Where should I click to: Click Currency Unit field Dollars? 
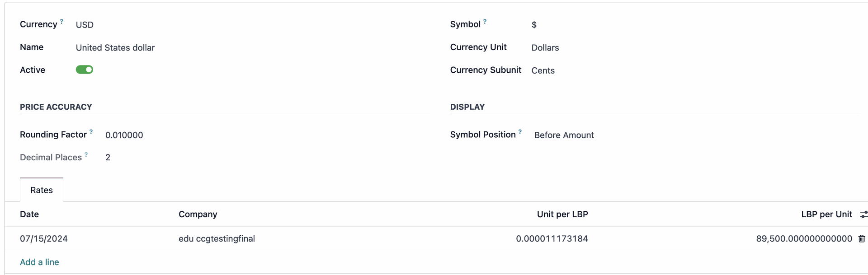(545, 47)
